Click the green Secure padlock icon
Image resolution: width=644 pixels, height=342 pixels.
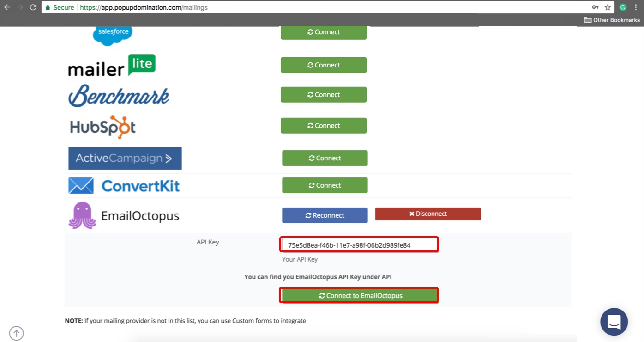pyautogui.click(x=48, y=7)
